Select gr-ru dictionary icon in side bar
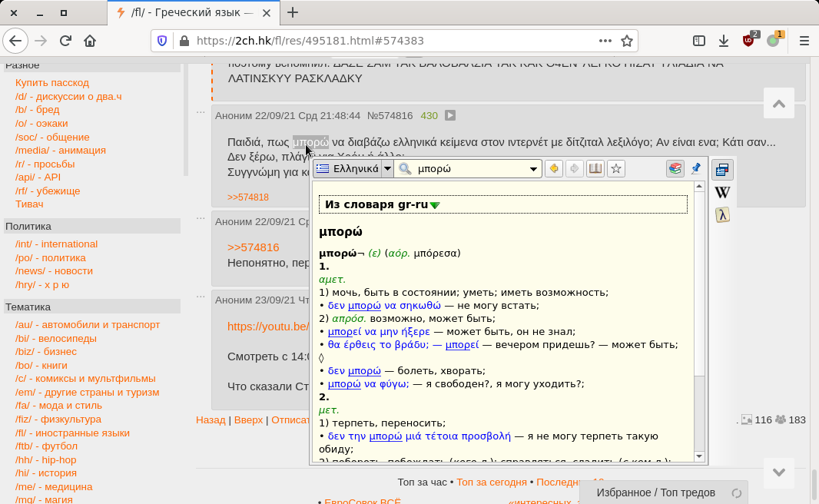Viewport: 819px width, 504px height. click(722, 170)
